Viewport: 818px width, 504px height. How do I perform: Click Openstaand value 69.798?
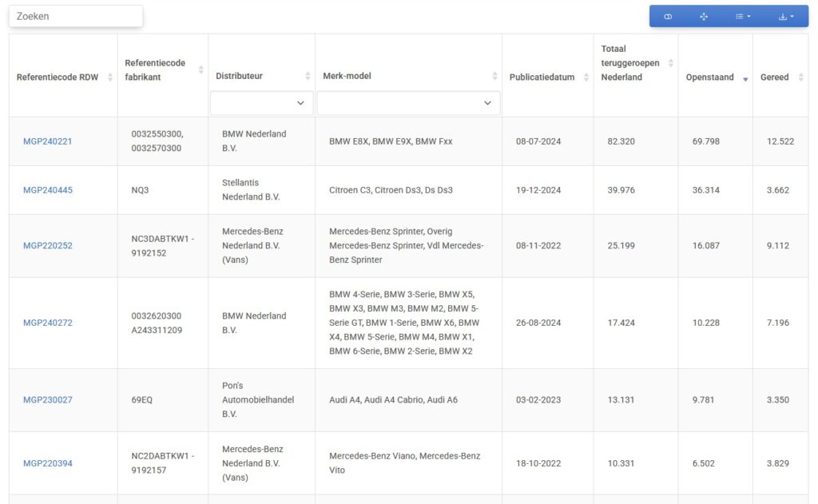[x=706, y=141]
